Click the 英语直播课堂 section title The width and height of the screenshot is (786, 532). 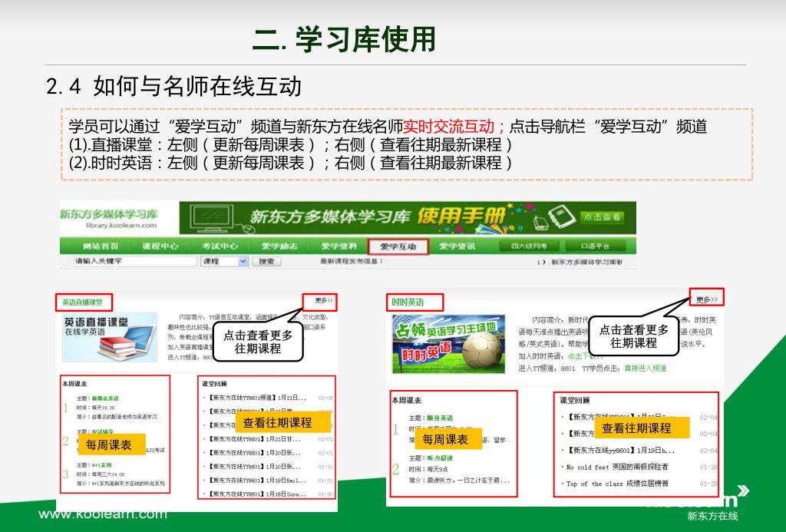(83, 302)
